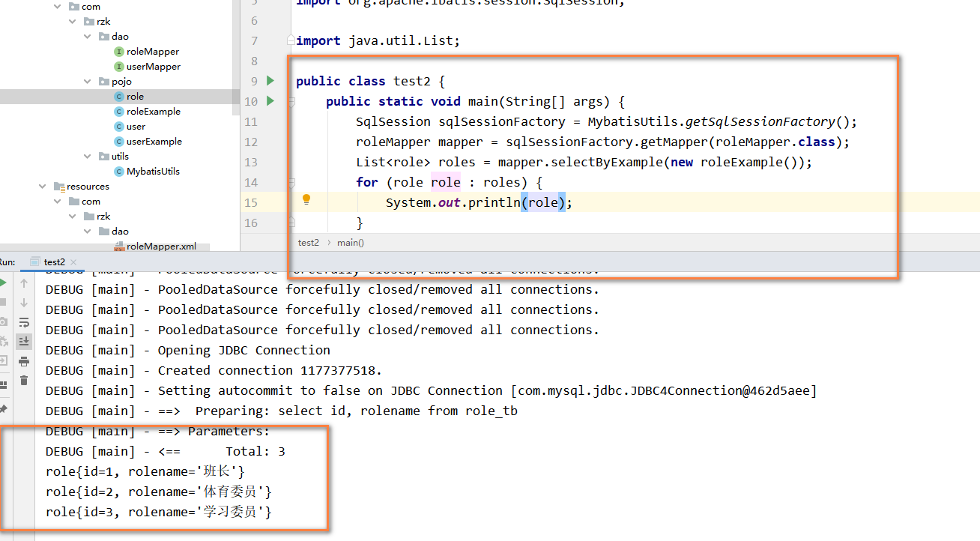
Task: Collapse the dao folder under resources
Action: pyautogui.click(x=88, y=232)
